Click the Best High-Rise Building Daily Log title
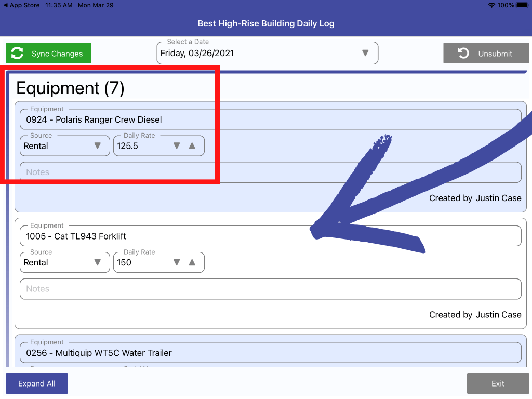 [266, 23]
